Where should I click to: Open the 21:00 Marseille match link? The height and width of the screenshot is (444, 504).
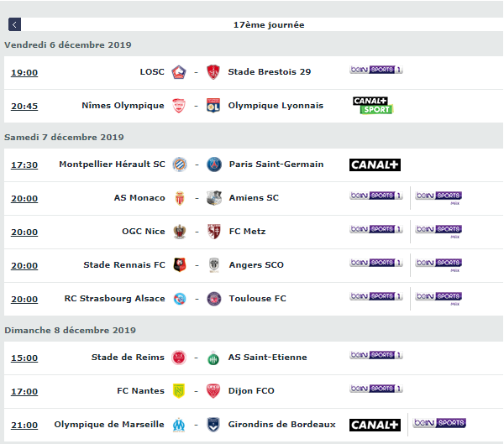point(24,425)
